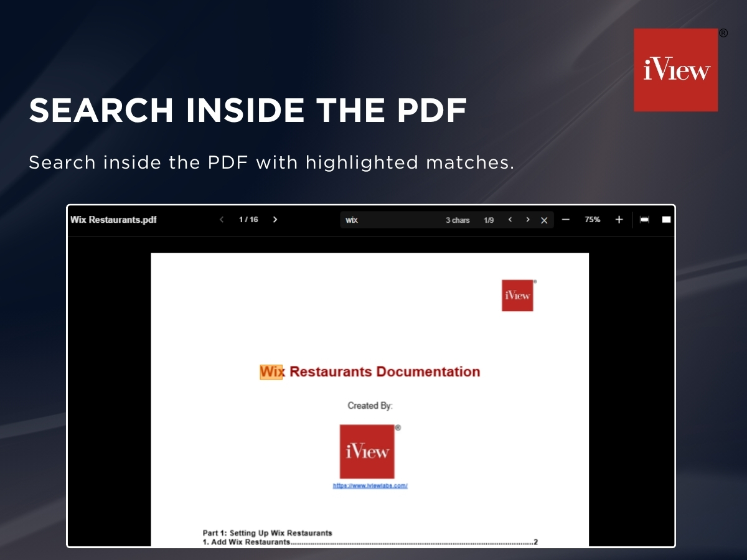747x560 pixels.
Task: Jump to the next search match
Action: [x=528, y=220]
